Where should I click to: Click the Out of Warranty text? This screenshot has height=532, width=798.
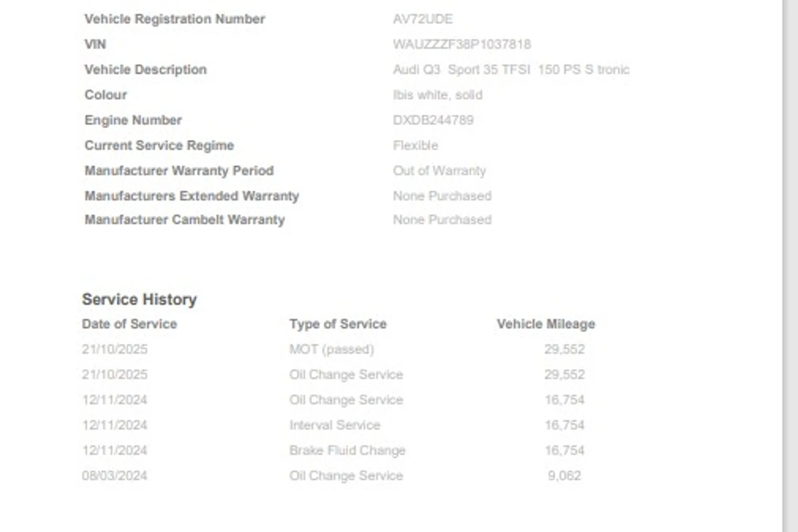[439, 171]
